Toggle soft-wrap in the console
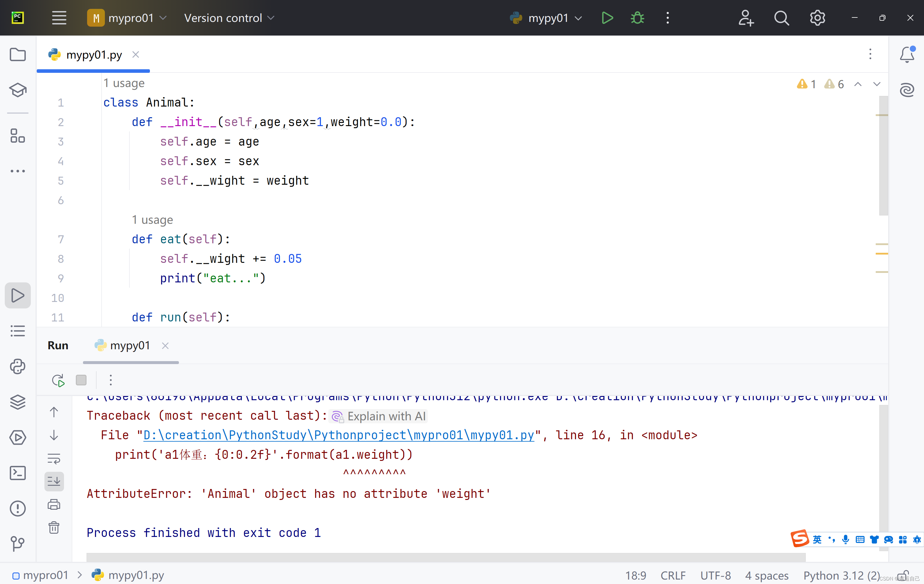The width and height of the screenshot is (924, 584). pos(54,458)
